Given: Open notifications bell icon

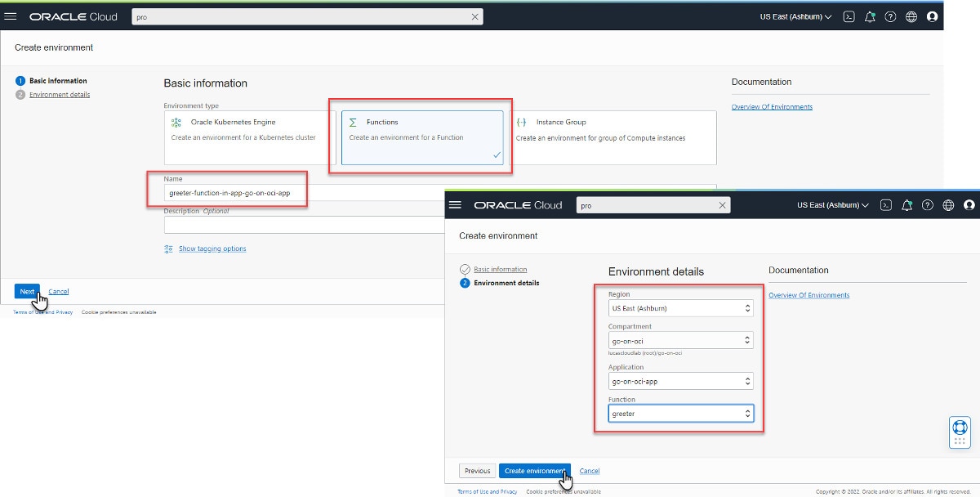Looking at the screenshot, I should 870,16.
